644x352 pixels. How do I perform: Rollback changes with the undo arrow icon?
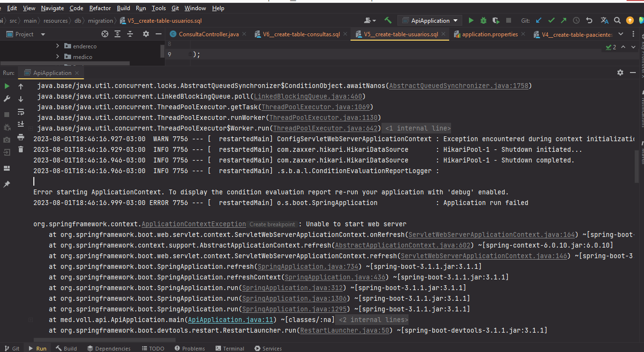[x=589, y=21]
